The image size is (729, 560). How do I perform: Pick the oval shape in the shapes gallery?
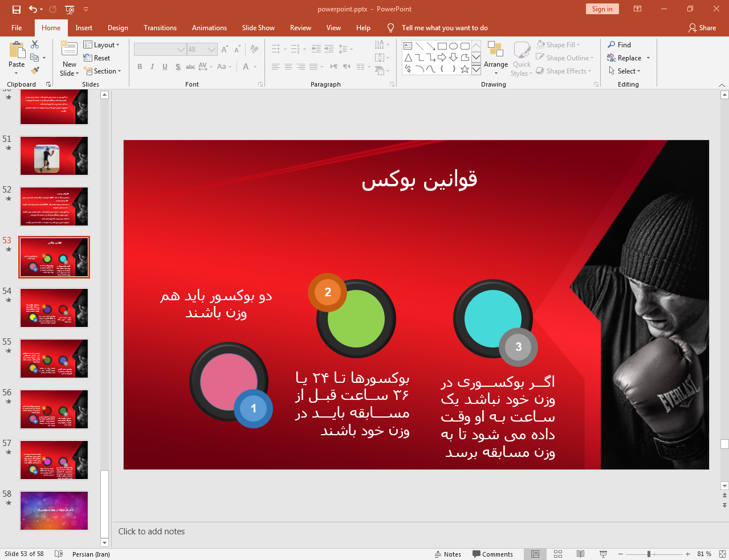click(454, 46)
